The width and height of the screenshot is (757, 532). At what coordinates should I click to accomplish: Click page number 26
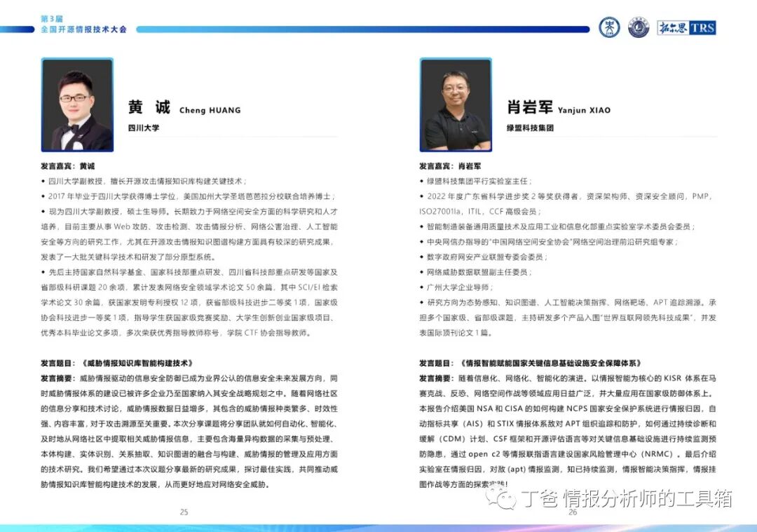(573, 512)
